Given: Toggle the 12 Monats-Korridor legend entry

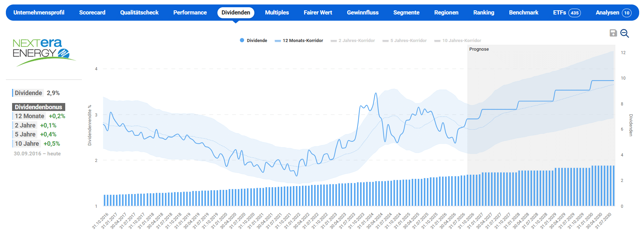Looking at the screenshot, I should point(299,40).
